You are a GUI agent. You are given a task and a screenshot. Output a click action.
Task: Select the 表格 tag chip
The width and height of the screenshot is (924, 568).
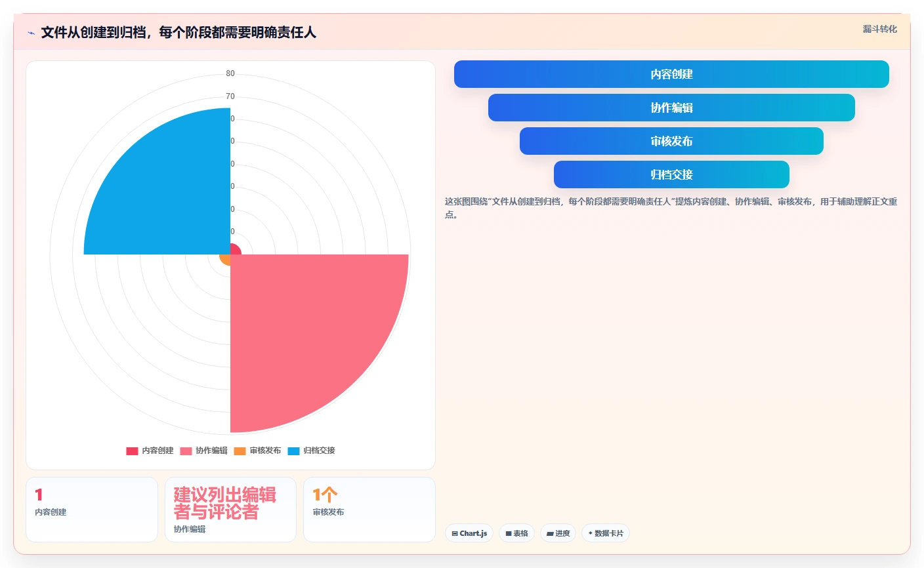point(517,533)
